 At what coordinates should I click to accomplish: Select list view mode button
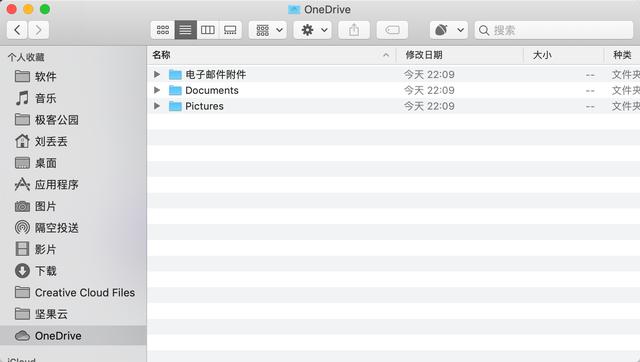click(x=186, y=30)
